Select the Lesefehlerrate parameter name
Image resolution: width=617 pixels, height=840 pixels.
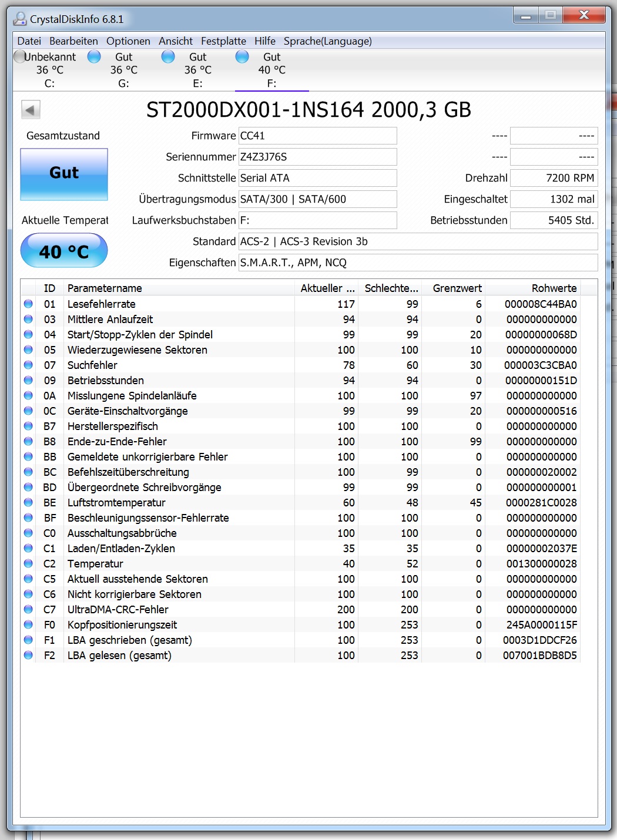click(x=102, y=304)
